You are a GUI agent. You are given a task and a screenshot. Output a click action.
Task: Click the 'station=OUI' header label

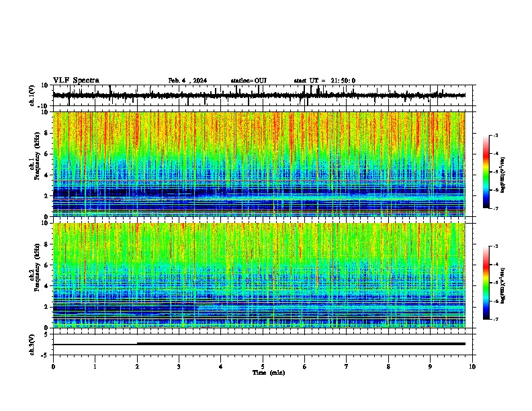249,81
